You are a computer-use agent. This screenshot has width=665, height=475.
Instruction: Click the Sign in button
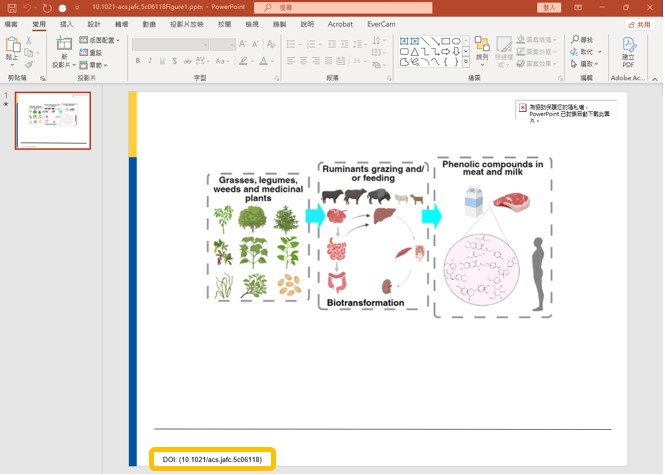[550, 7]
